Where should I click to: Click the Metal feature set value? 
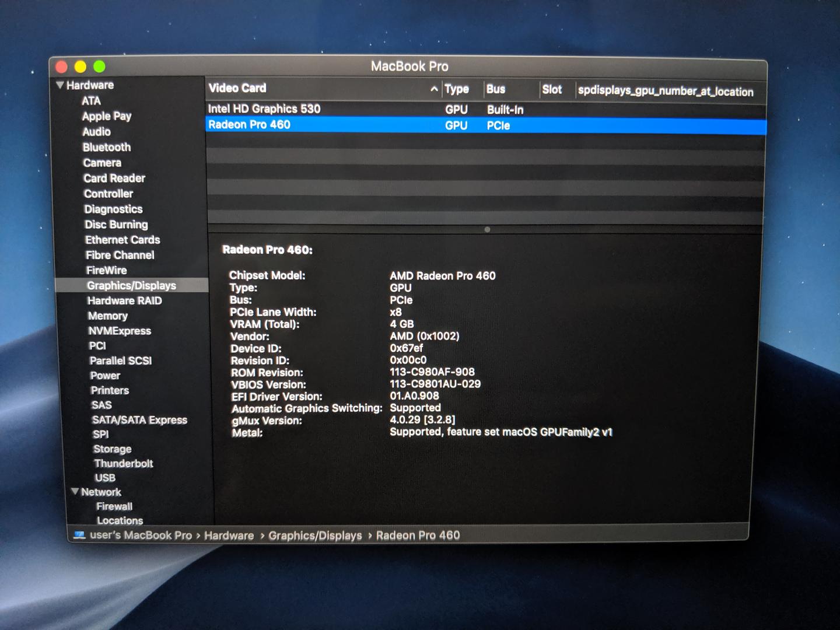click(501, 432)
